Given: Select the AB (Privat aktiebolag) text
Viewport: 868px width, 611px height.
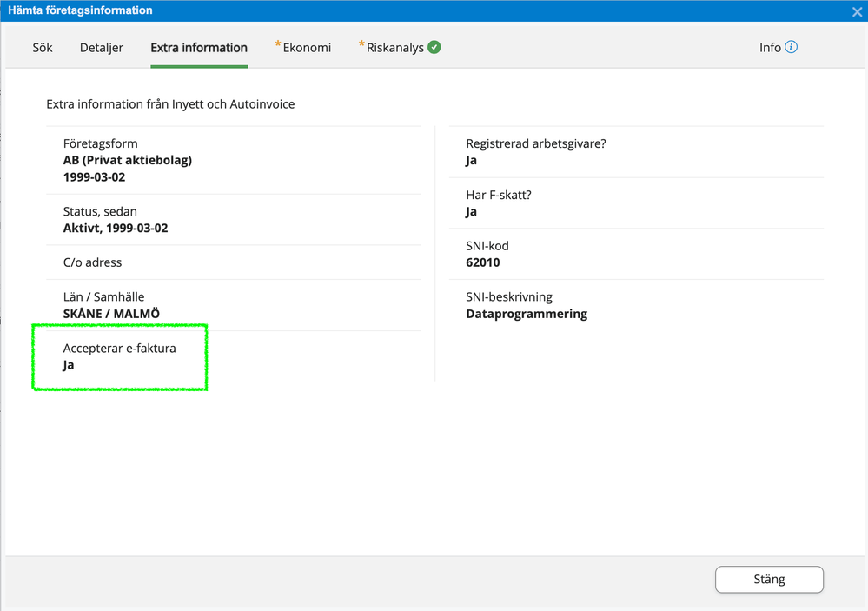Looking at the screenshot, I should 127,160.
